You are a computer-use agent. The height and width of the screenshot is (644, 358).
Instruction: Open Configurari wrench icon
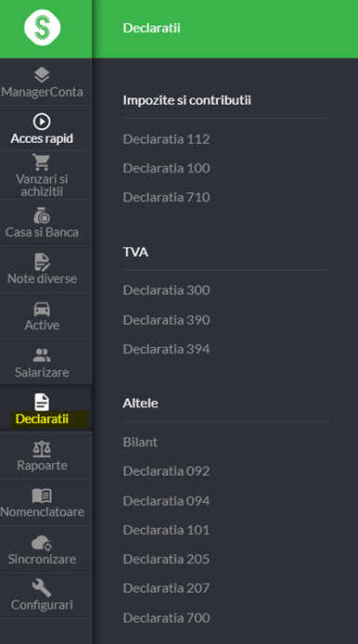[42, 588]
